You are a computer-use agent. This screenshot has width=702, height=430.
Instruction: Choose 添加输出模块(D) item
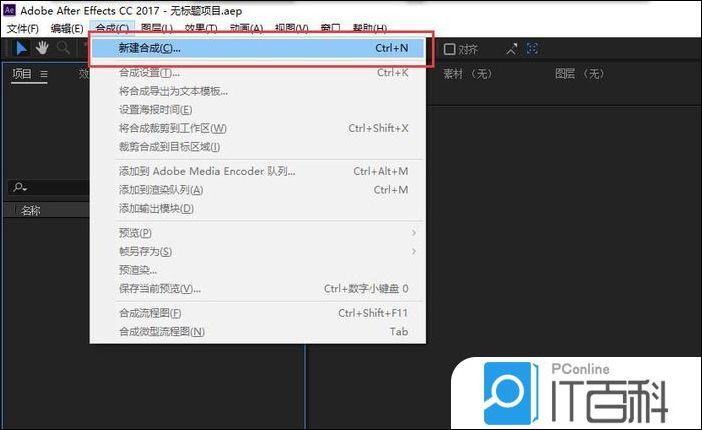pos(257,208)
